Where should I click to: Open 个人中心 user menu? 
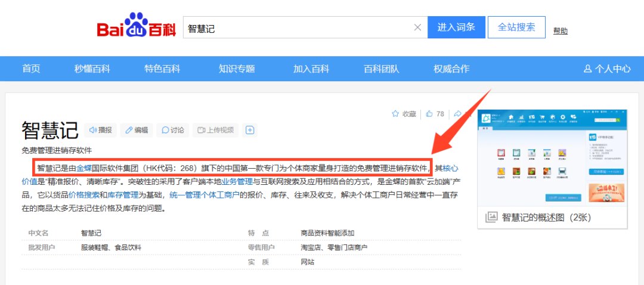tap(607, 69)
